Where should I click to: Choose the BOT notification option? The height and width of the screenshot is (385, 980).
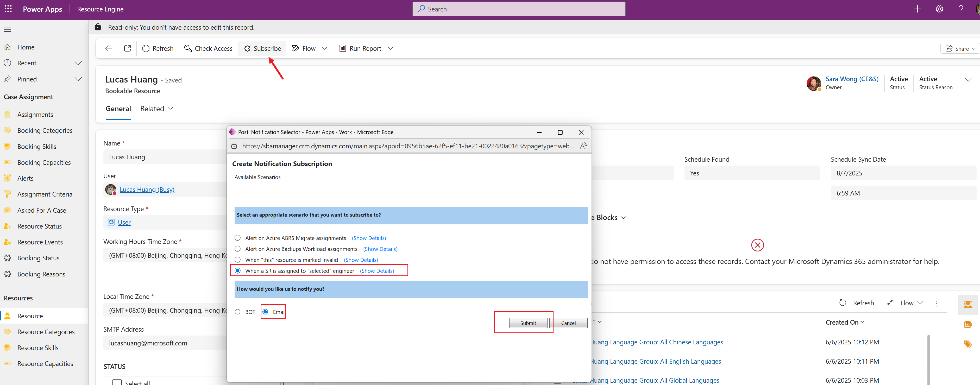(x=238, y=312)
